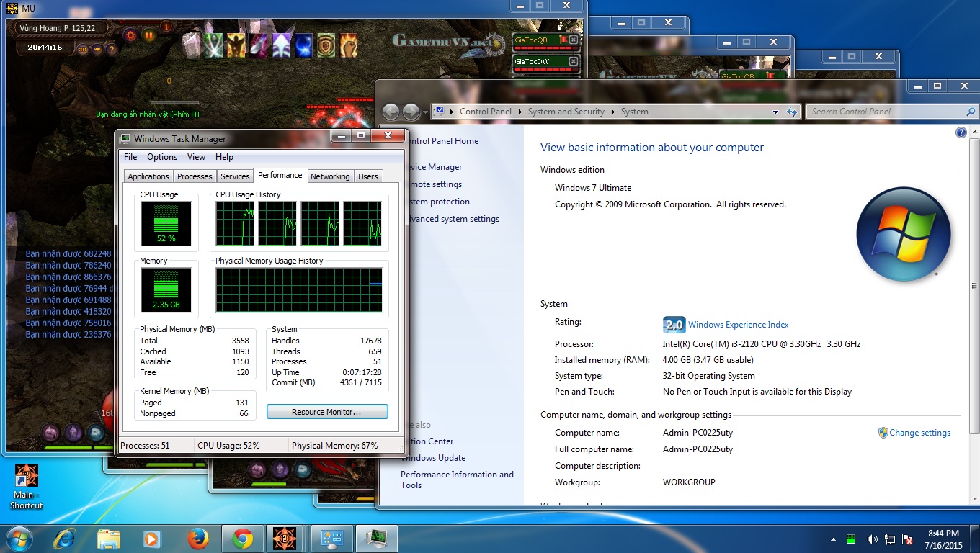Screen dimensions: 980x553
Task: Switch to MU game taskbar button
Action: coord(285,539)
